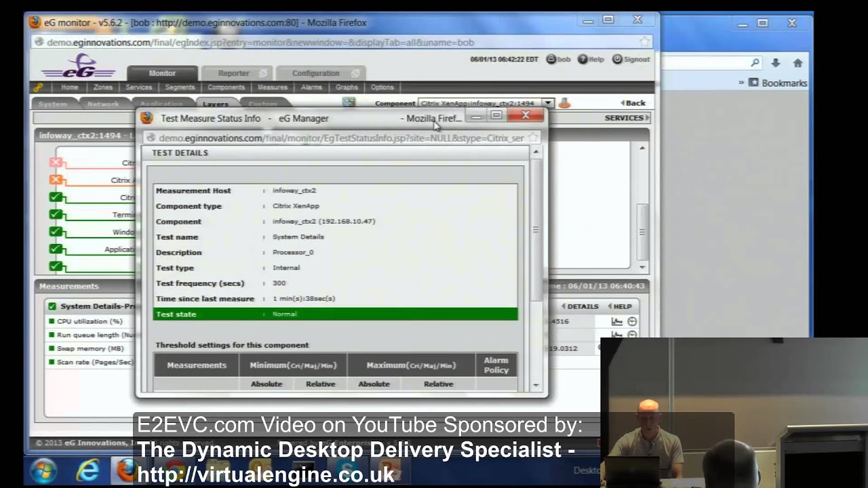Click Swap memory (MB) measurement
The width and height of the screenshot is (868, 488).
point(90,348)
